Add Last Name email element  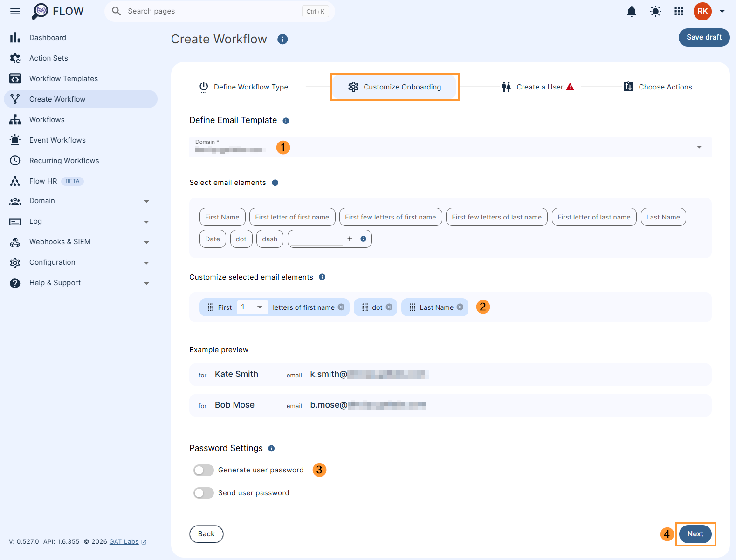pyautogui.click(x=663, y=217)
